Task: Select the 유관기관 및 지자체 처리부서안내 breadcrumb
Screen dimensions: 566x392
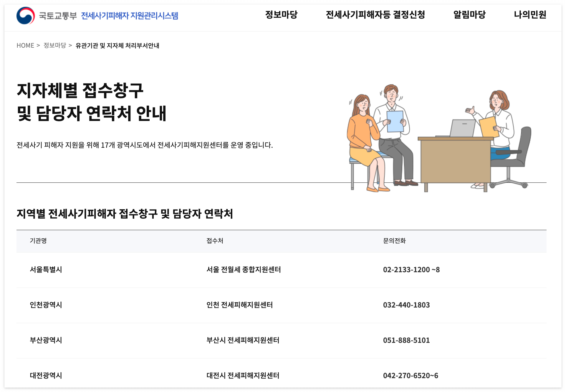Action: 118,46
